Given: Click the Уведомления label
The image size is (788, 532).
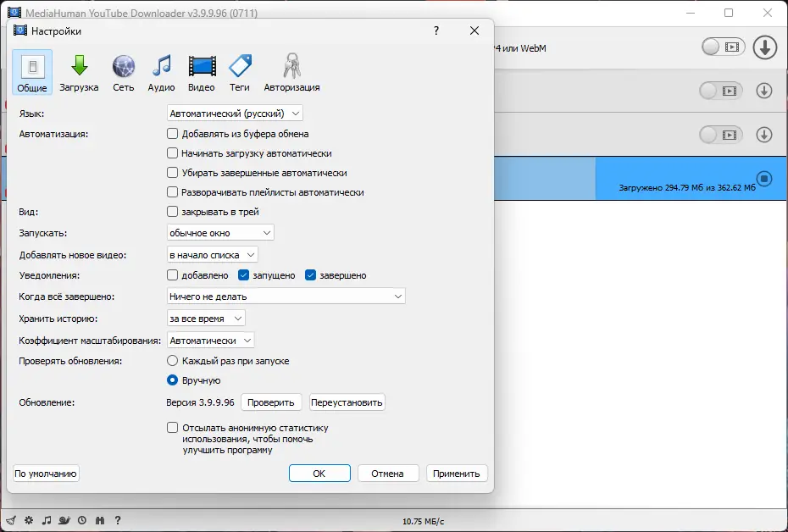Looking at the screenshot, I should (x=49, y=275).
